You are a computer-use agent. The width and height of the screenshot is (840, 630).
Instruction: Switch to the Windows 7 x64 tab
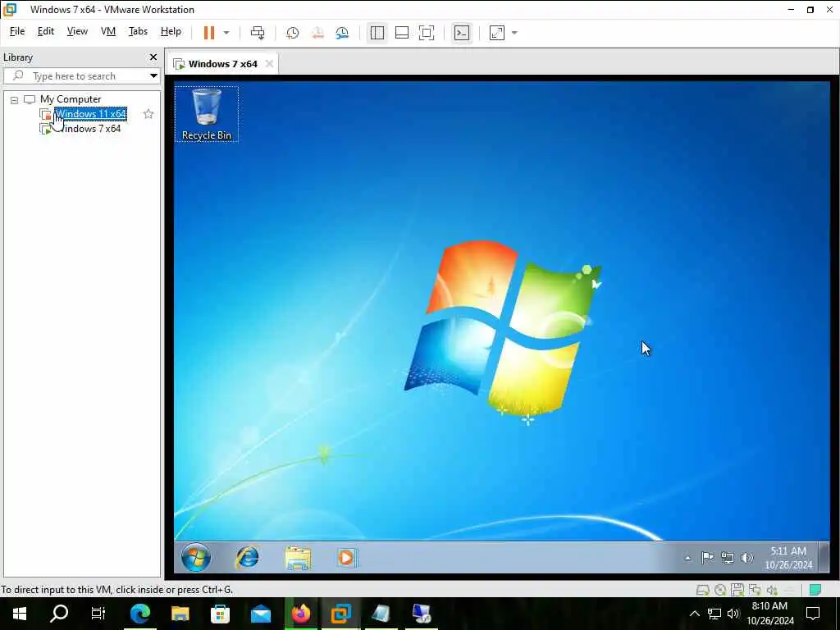(x=222, y=64)
